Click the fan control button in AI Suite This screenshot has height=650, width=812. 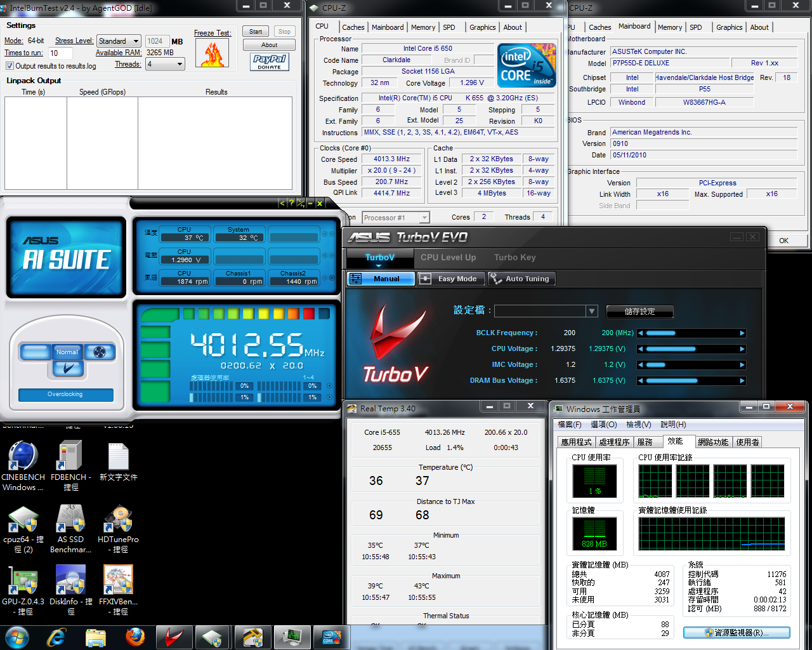coord(100,352)
